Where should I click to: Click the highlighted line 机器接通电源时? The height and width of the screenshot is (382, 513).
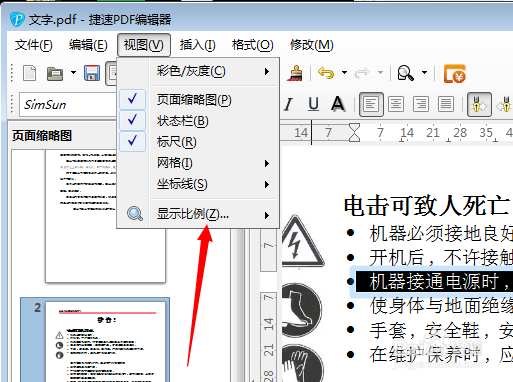coord(434,282)
